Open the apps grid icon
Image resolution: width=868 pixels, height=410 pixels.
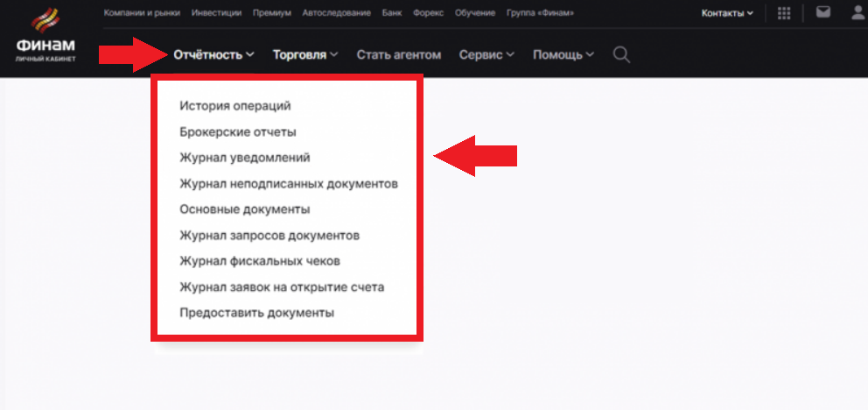click(784, 13)
